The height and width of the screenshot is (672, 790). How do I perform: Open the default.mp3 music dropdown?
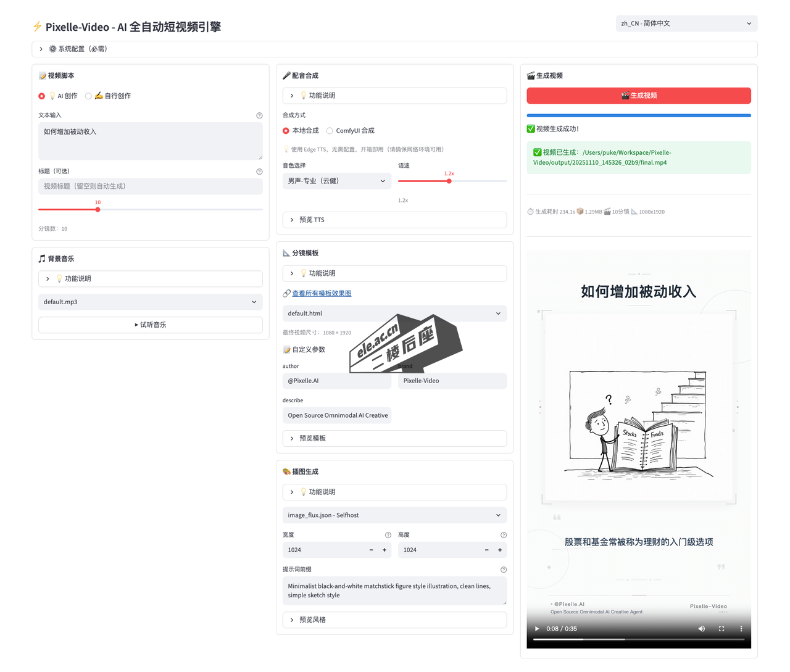coord(151,302)
